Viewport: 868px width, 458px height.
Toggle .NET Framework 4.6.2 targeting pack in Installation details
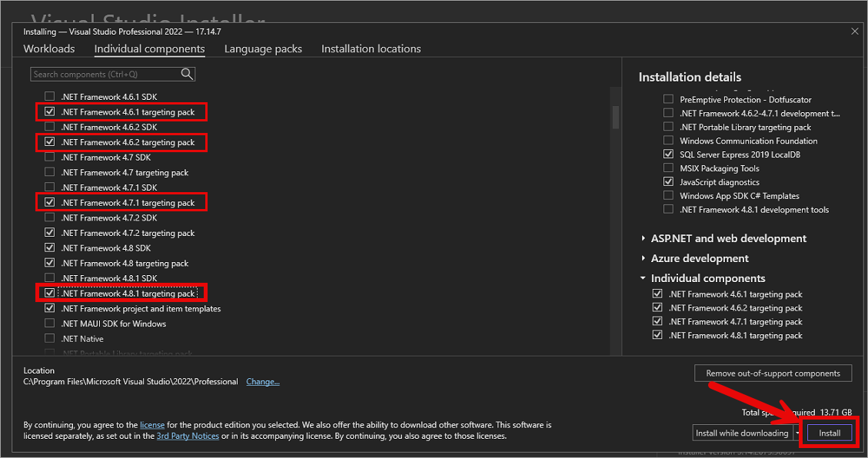pyautogui.click(x=657, y=307)
